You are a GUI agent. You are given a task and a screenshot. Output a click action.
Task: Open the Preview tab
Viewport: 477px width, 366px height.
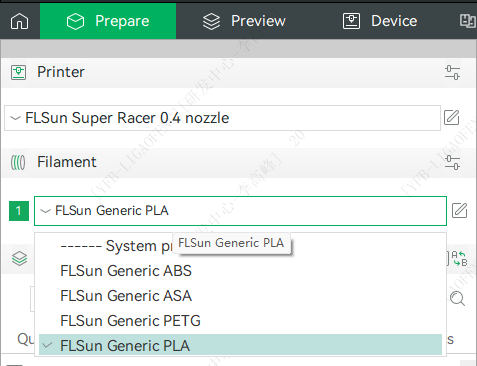[244, 21]
